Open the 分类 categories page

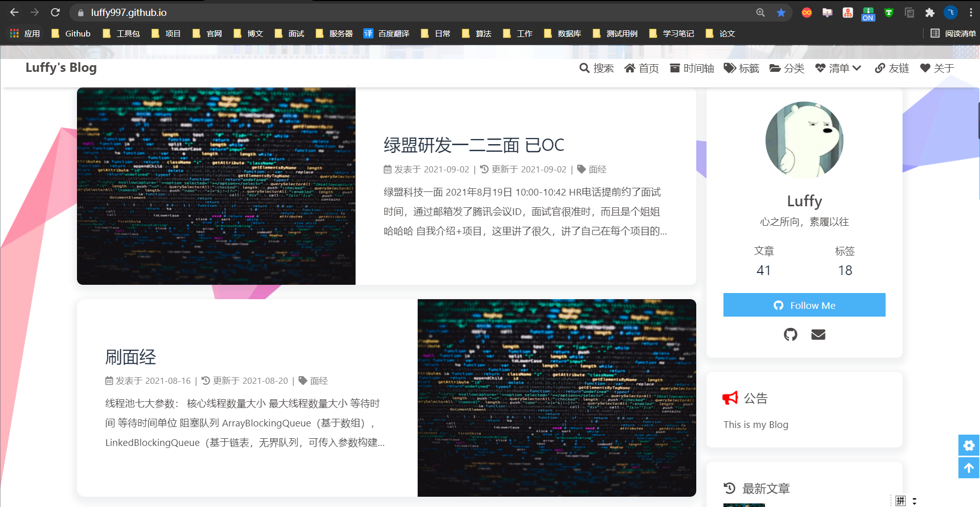click(x=787, y=68)
